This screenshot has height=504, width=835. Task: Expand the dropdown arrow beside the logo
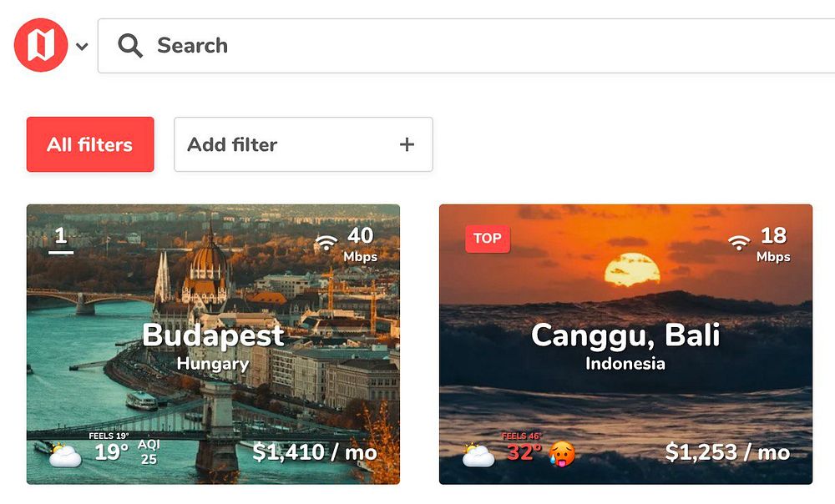pos(82,47)
